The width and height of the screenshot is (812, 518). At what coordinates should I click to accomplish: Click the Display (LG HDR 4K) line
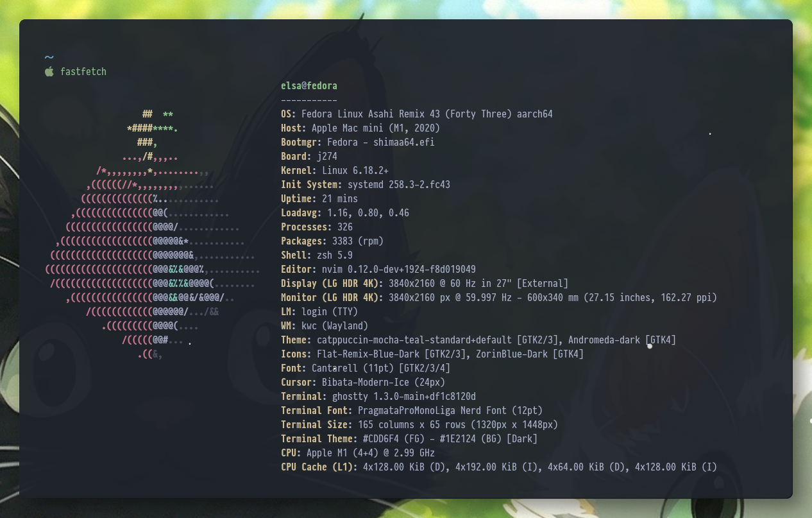425,284
